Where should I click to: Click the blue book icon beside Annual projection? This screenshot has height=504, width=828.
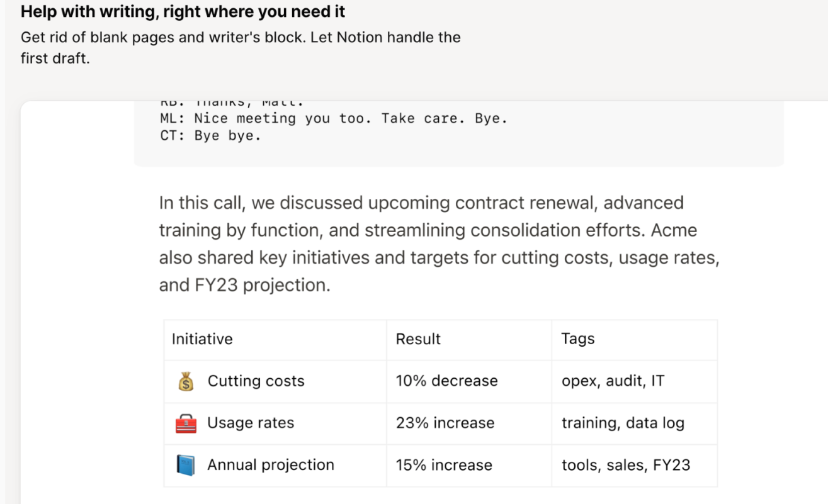point(186,466)
